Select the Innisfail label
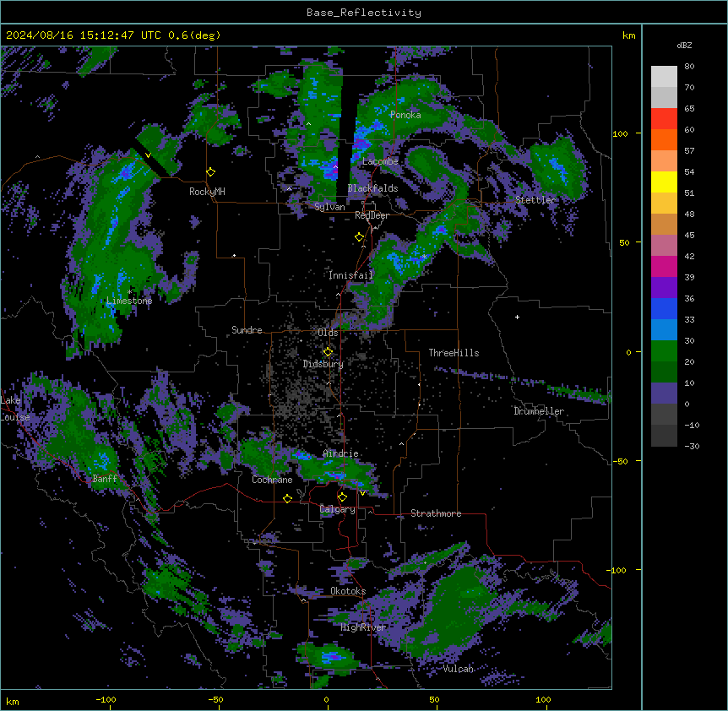Screen dimensions: 728x711 [350, 275]
